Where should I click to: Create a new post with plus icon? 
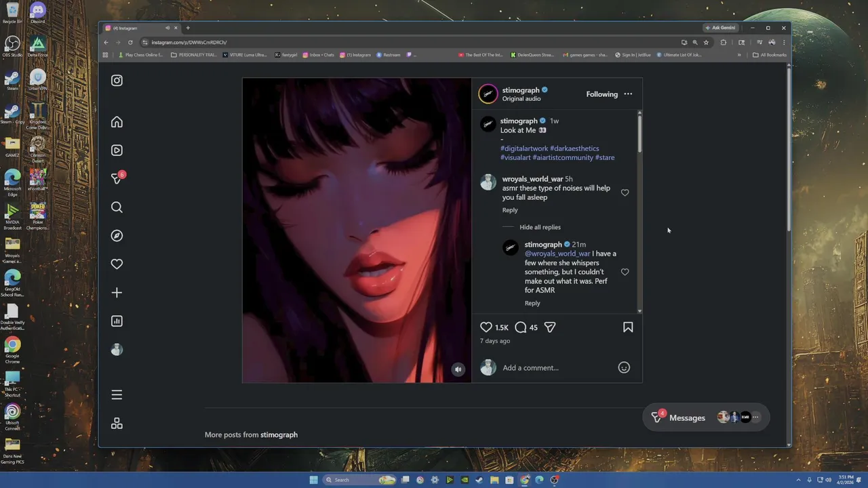point(117,293)
